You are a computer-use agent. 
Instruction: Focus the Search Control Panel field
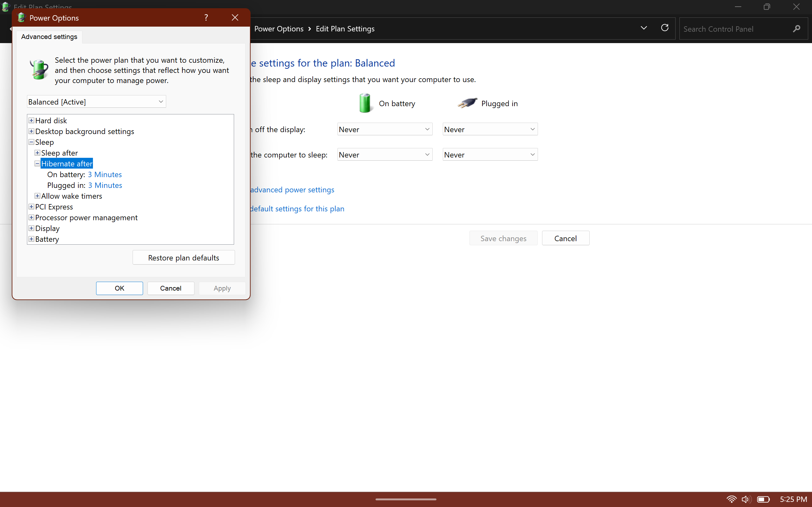[735, 29]
